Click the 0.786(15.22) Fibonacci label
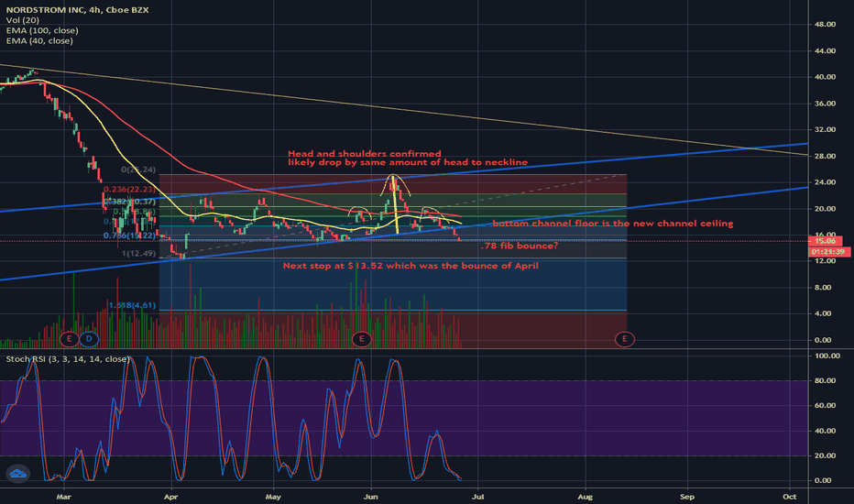This screenshot has width=854, height=504. (129, 236)
